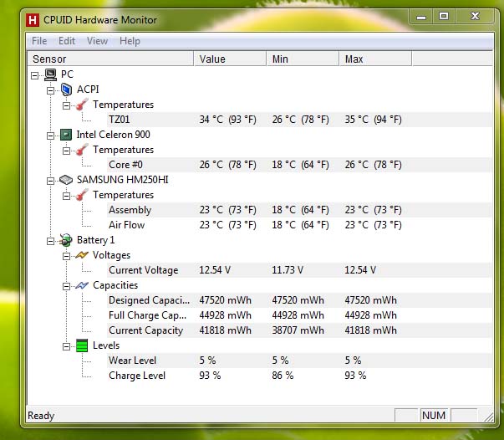Click the Capacities graph icon

click(x=82, y=285)
